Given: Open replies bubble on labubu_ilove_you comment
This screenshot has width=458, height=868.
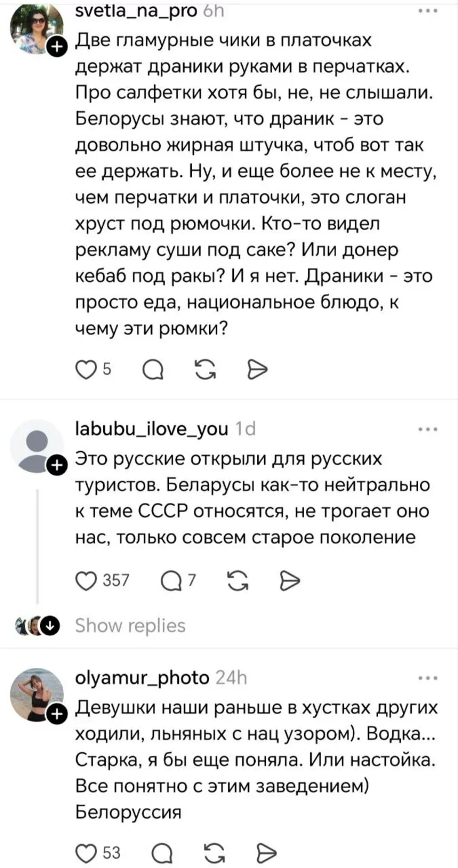Looking at the screenshot, I should pos(170,580).
